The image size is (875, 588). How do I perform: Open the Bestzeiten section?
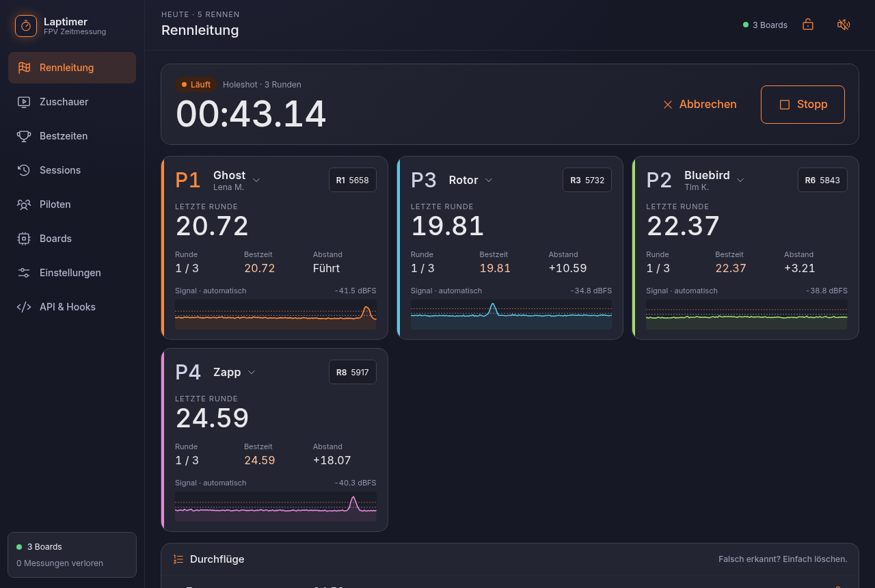point(72,136)
